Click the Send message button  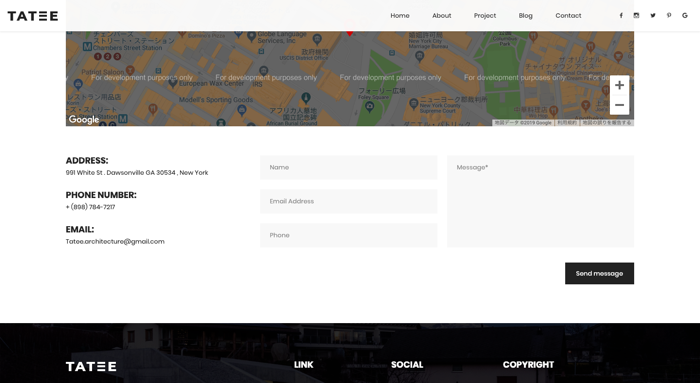tap(599, 273)
